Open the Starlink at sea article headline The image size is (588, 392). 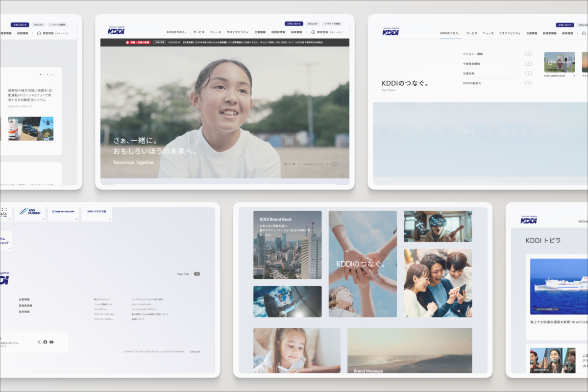coord(559,322)
